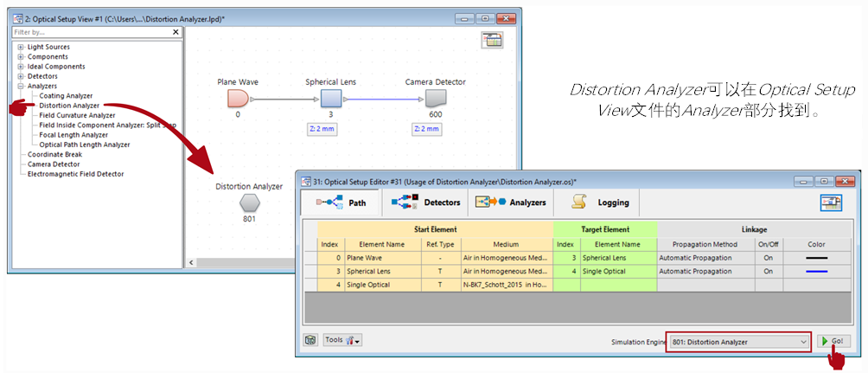
Task: Select Field Curvature Analyzer in the tree
Action: 77,115
